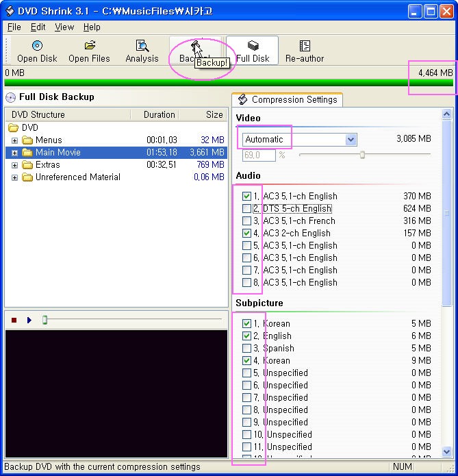Click the 4,464 MB disc size bar
This screenshot has width=458, height=476.
(228, 83)
